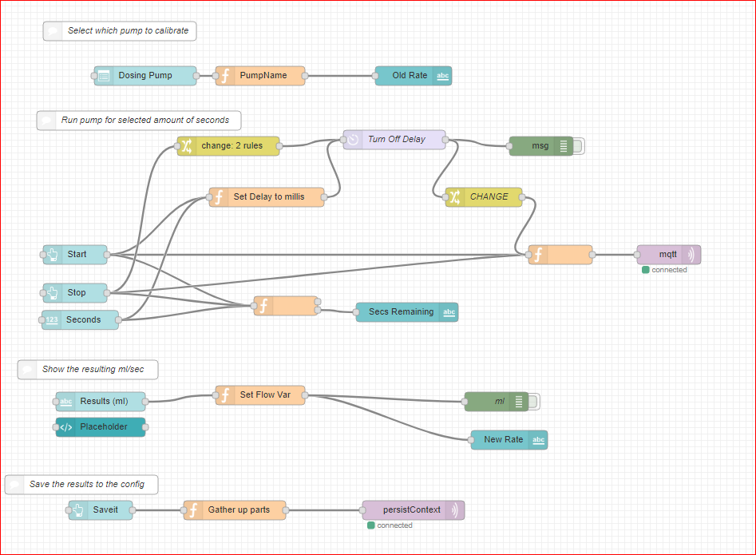Click the Gather up parts node label
756x555 pixels.
[239, 509]
